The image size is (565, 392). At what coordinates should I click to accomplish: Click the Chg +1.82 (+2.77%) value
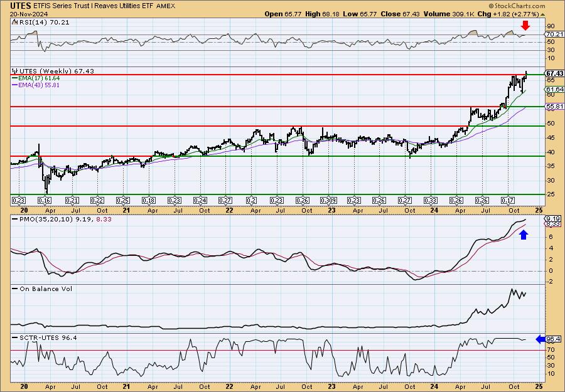[x=508, y=14]
